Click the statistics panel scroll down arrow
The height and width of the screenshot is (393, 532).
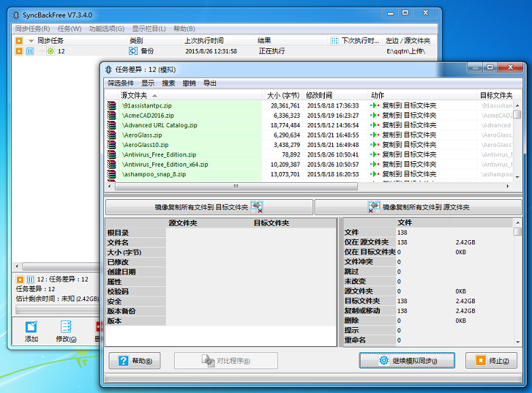point(518,342)
